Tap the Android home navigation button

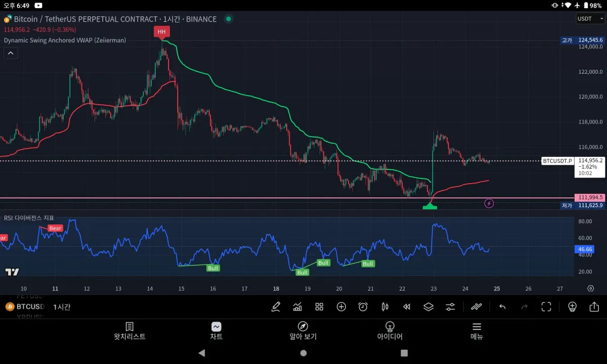click(x=303, y=353)
